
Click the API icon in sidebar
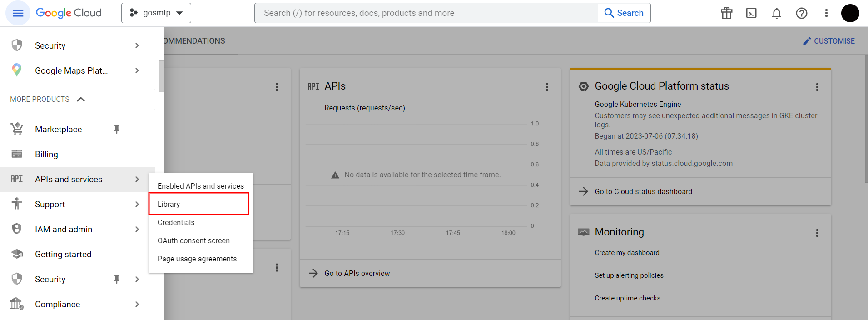point(17,179)
